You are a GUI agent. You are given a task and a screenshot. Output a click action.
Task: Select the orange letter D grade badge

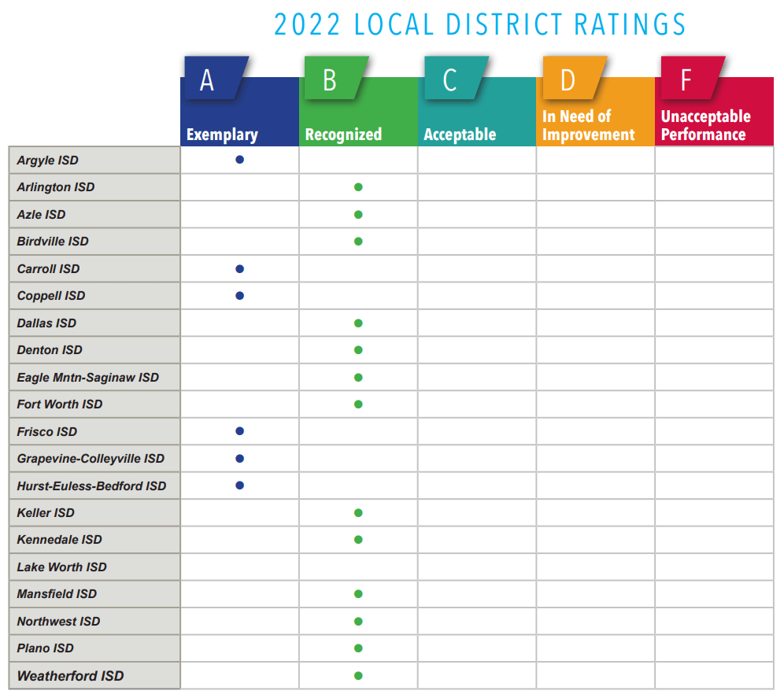coord(575,77)
